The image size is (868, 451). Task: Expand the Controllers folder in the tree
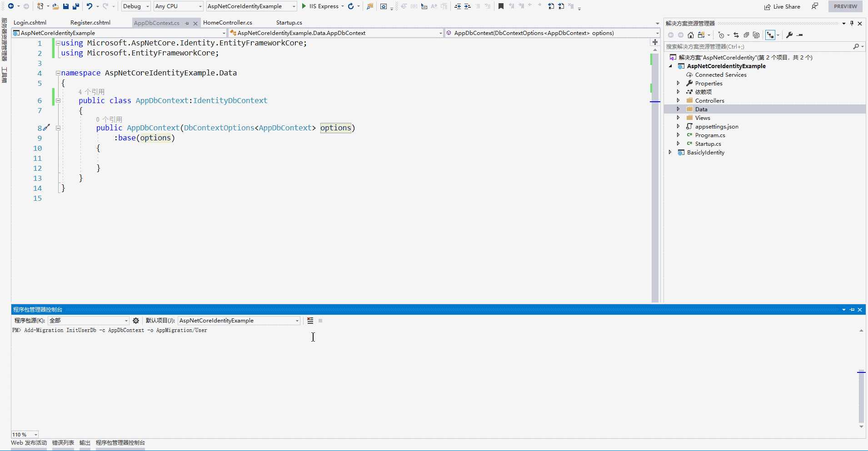pyautogui.click(x=678, y=101)
